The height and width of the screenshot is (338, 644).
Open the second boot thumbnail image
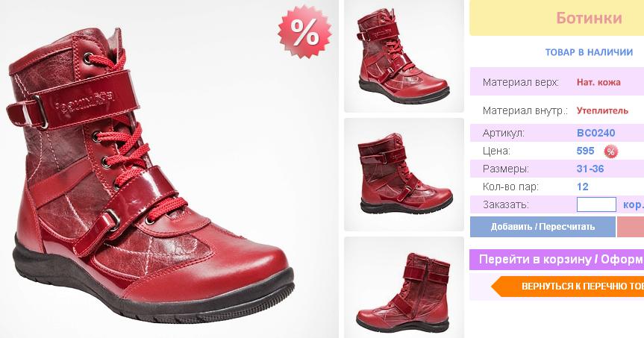[404, 175]
